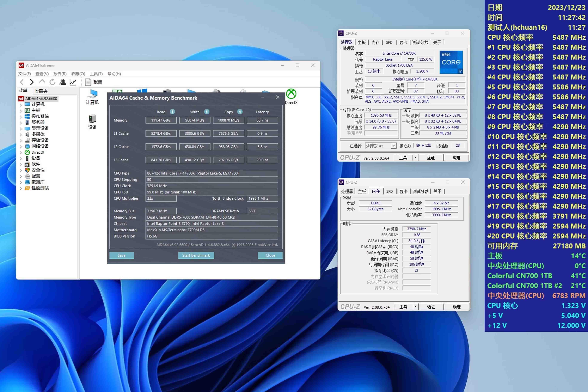Open the 报告(R) menu in AIDA64
This screenshot has height=392, width=588.
[x=60, y=73]
